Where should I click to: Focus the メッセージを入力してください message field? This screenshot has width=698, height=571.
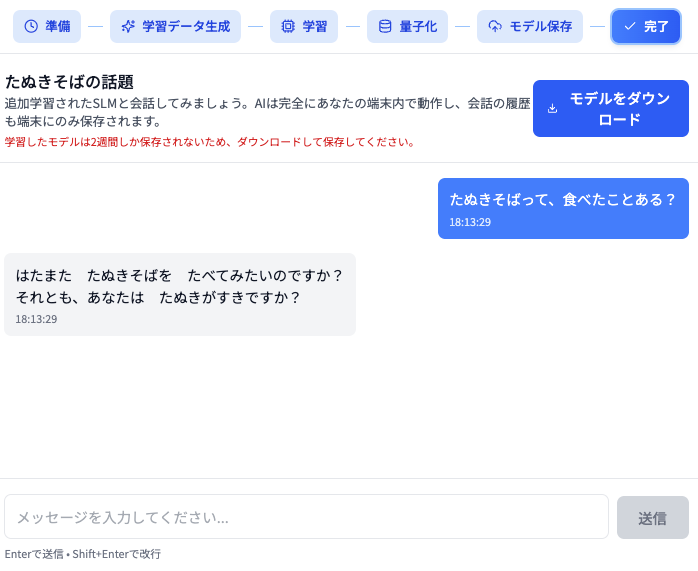pyautogui.click(x=306, y=517)
